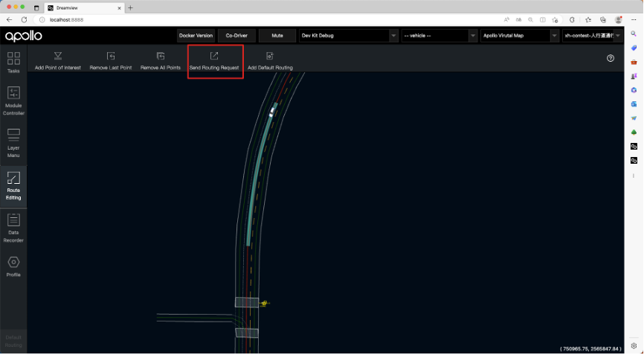Click the sidebar chess games icon

[x=634, y=76]
